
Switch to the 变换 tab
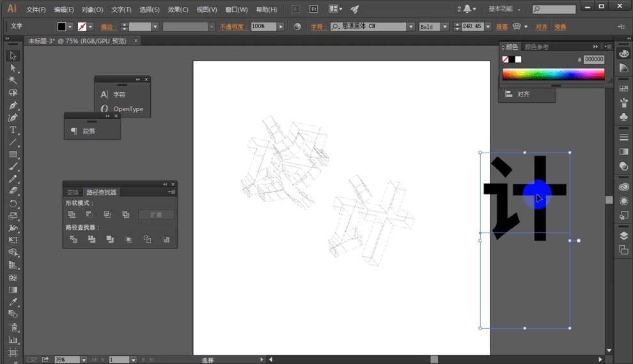point(73,192)
